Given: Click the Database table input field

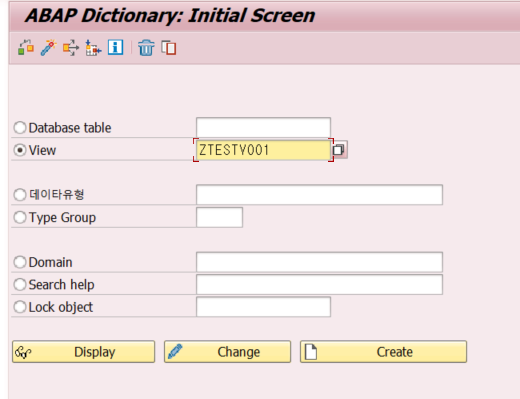Looking at the screenshot, I should pyautogui.click(x=263, y=127).
